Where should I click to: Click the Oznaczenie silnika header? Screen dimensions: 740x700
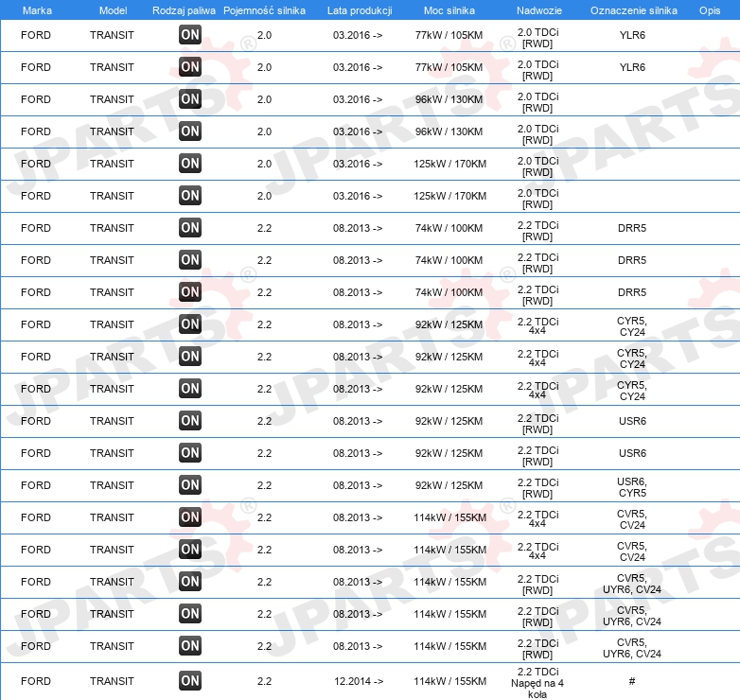tap(633, 10)
